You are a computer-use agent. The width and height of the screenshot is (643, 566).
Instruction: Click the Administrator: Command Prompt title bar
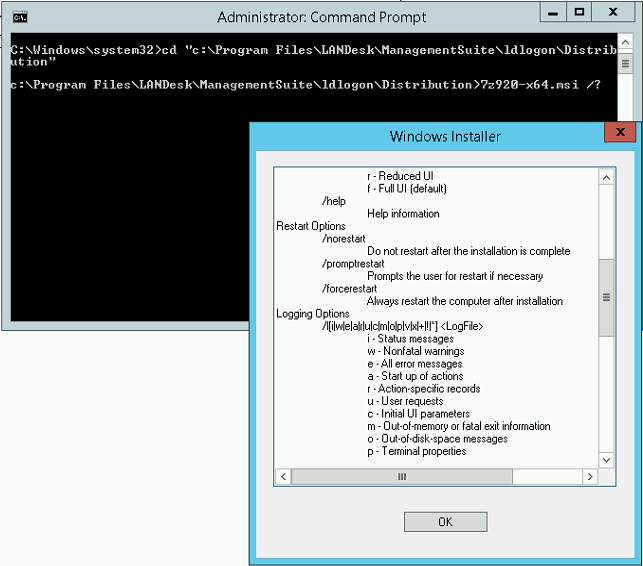tap(320, 17)
